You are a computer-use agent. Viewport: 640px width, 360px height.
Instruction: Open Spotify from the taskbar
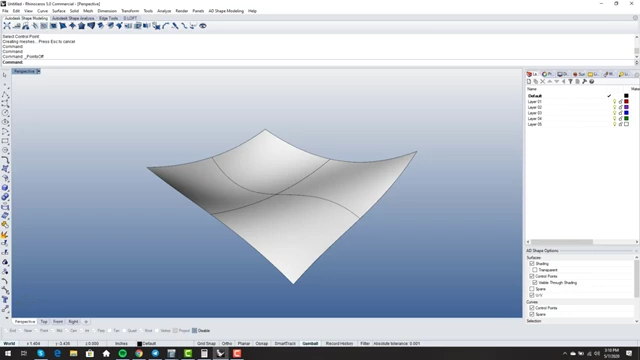coord(122,353)
